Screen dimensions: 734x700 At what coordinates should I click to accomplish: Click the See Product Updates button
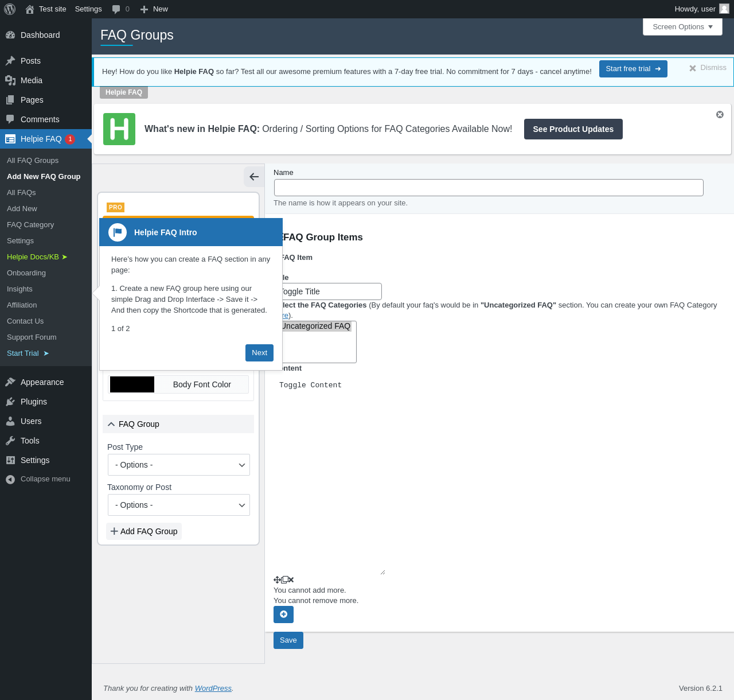point(573,129)
